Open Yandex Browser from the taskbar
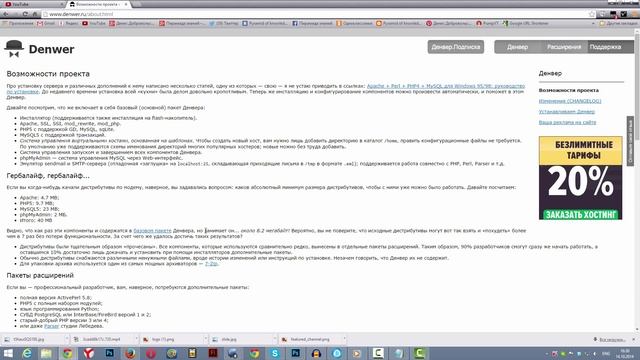The image size is (640, 360). tap(89, 353)
